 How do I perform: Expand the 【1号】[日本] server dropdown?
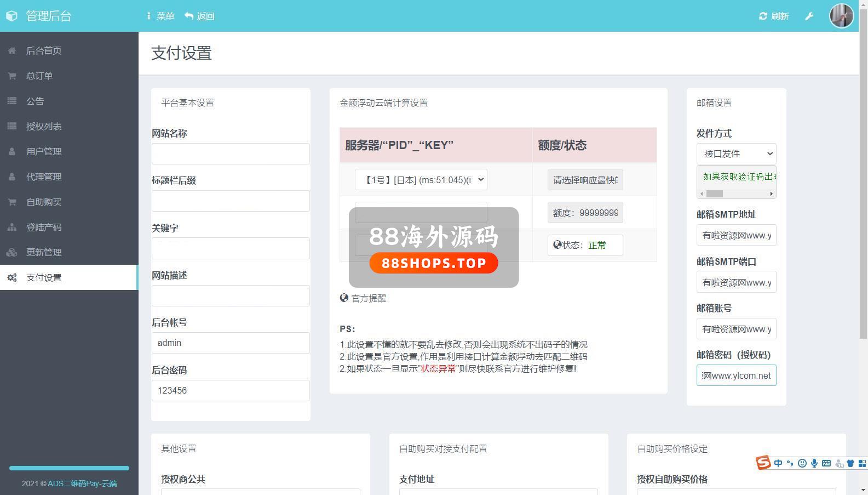click(421, 180)
